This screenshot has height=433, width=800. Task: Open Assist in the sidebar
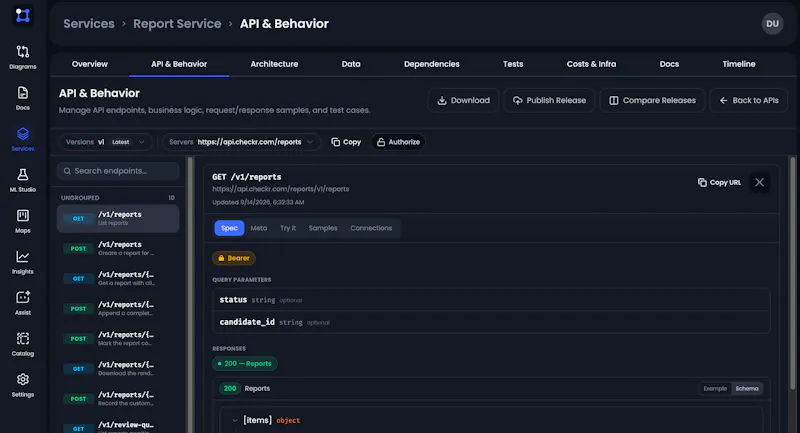22,303
